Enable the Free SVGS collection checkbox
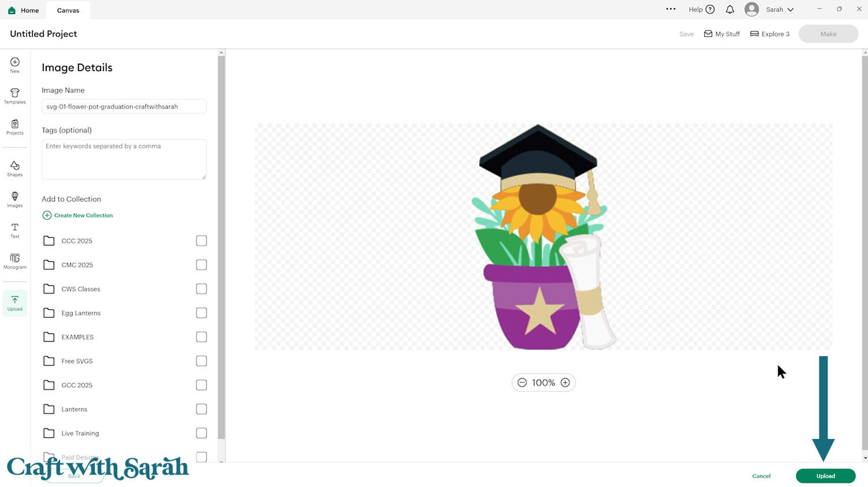The image size is (868, 487). coord(201,361)
